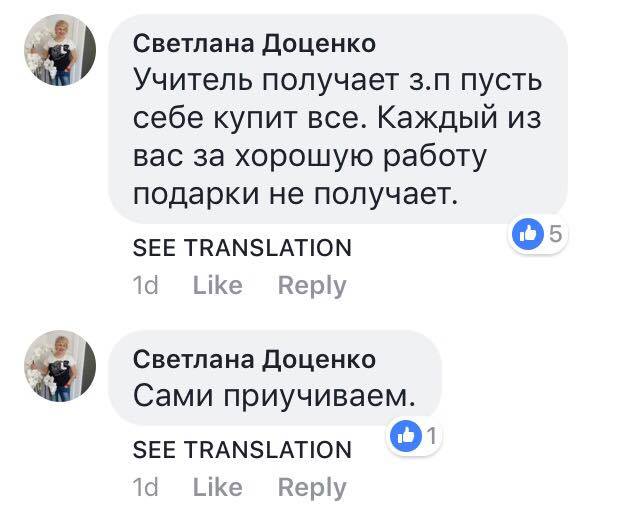The width and height of the screenshot is (635, 505).
Task: Like the 'Сами приучиваем.' comment
Action: tap(217, 488)
